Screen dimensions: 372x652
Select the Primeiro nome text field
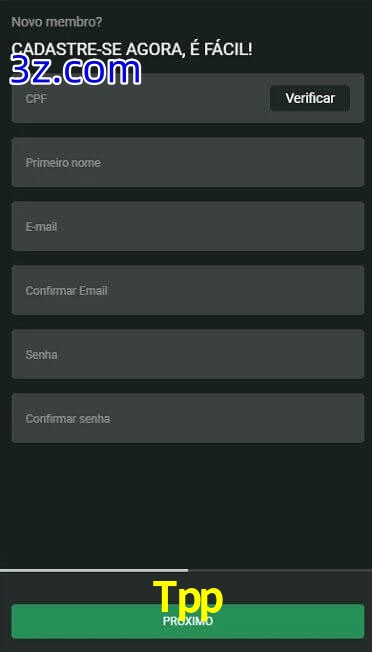coord(188,162)
